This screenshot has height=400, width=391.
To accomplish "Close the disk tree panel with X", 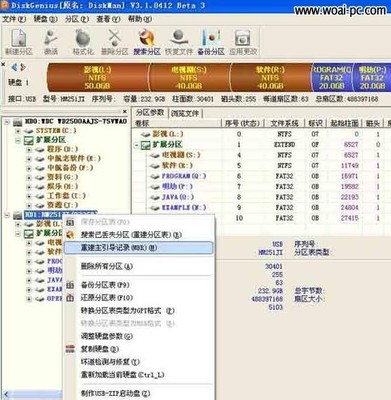I will coord(125,111).
